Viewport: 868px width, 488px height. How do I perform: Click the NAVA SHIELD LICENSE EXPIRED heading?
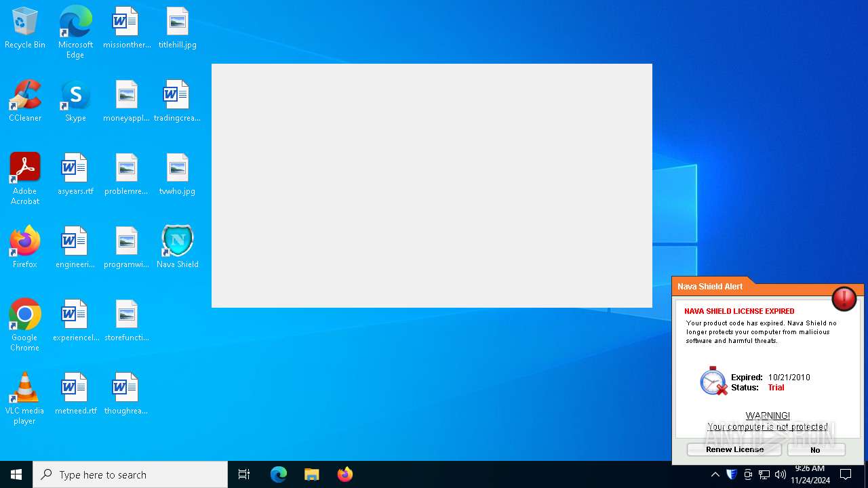coord(739,311)
